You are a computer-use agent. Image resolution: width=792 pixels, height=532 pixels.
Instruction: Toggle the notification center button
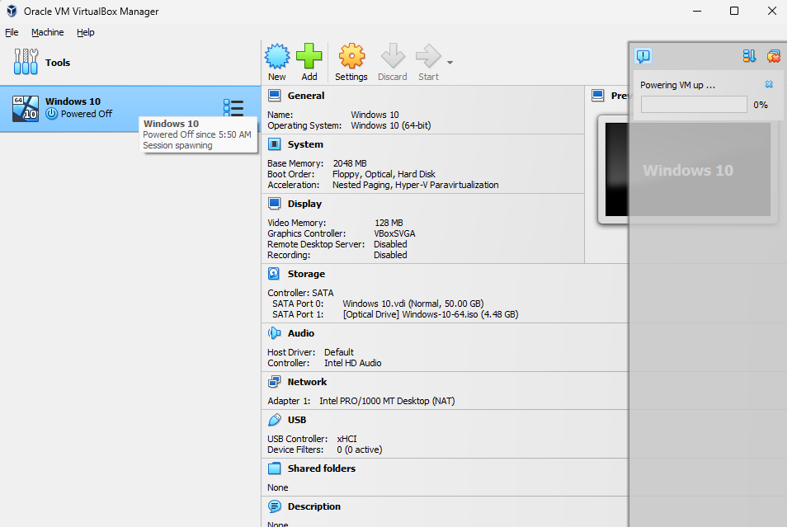tap(643, 56)
